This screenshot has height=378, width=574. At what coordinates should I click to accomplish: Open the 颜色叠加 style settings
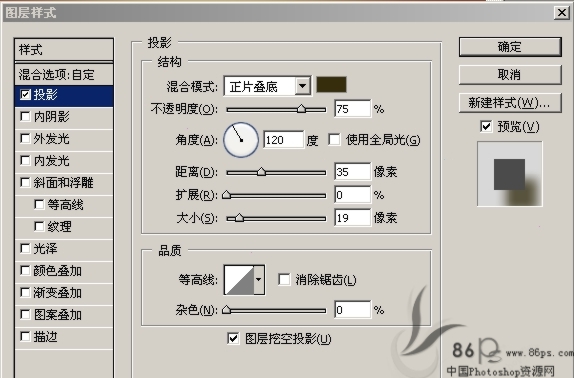58,271
